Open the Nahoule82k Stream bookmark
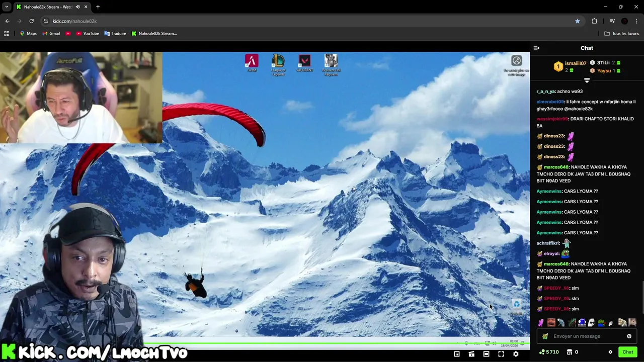The height and width of the screenshot is (362, 644). [x=154, y=34]
